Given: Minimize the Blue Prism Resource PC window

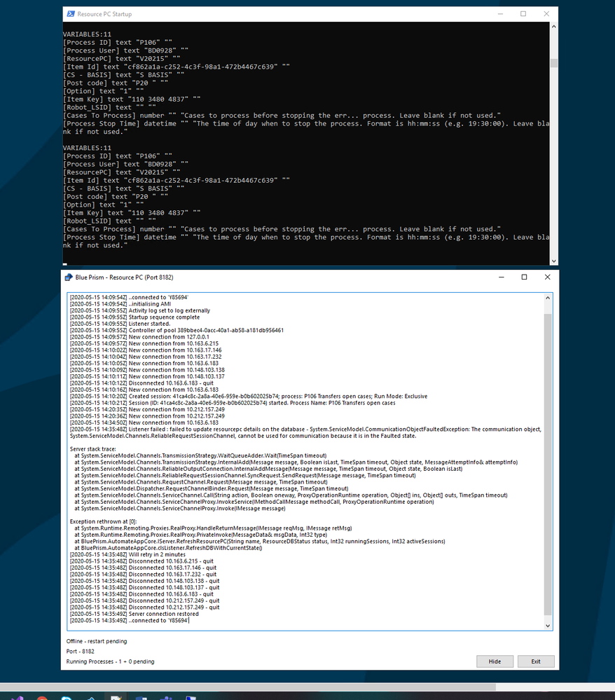Looking at the screenshot, I should [502, 277].
